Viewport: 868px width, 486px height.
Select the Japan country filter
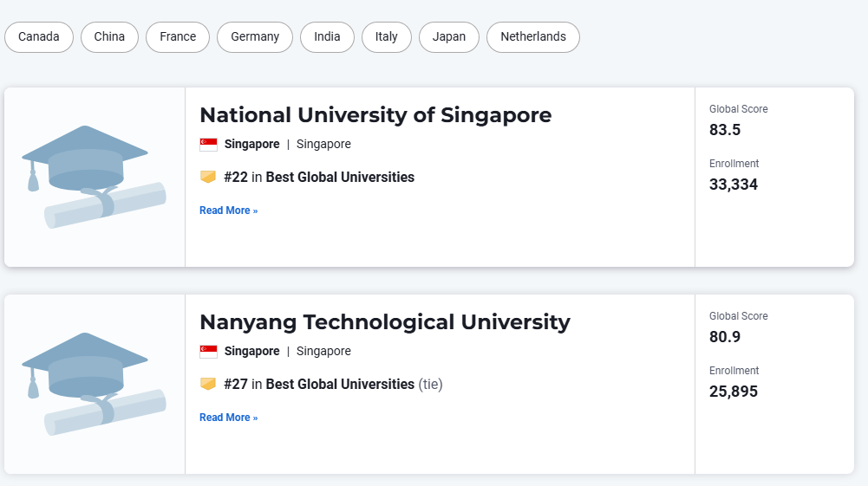click(x=449, y=37)
